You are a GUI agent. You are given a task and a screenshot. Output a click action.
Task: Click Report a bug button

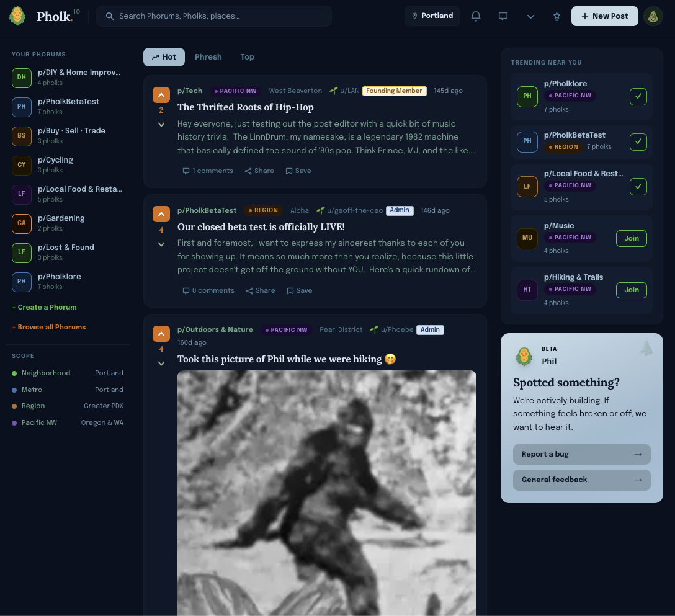click(x=581, y=455)
